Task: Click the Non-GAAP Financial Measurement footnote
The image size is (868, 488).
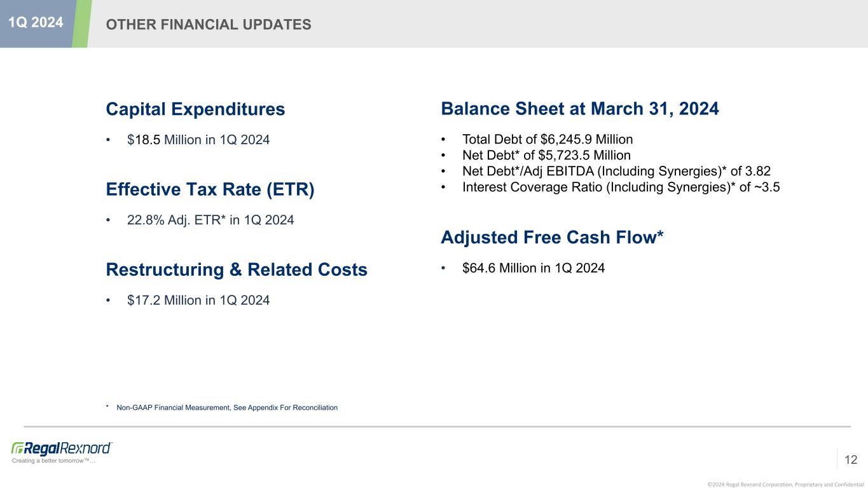Action: coord(227,407)
